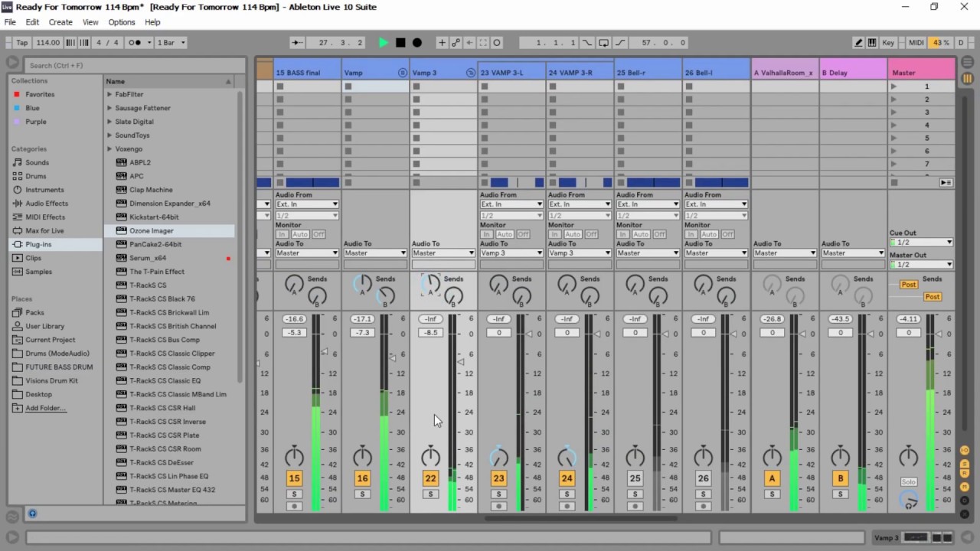
Task: Open the Audio Effects category
Action: 47,204
